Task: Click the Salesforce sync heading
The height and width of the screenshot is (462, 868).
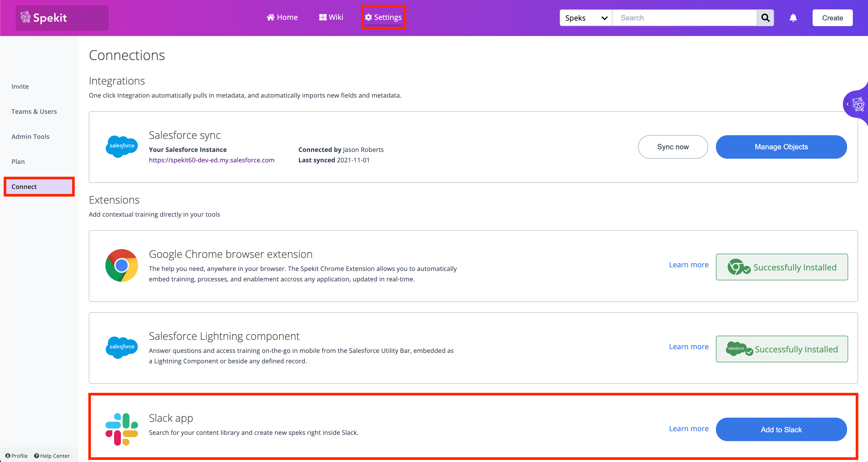Action: (x=185, y=135)
